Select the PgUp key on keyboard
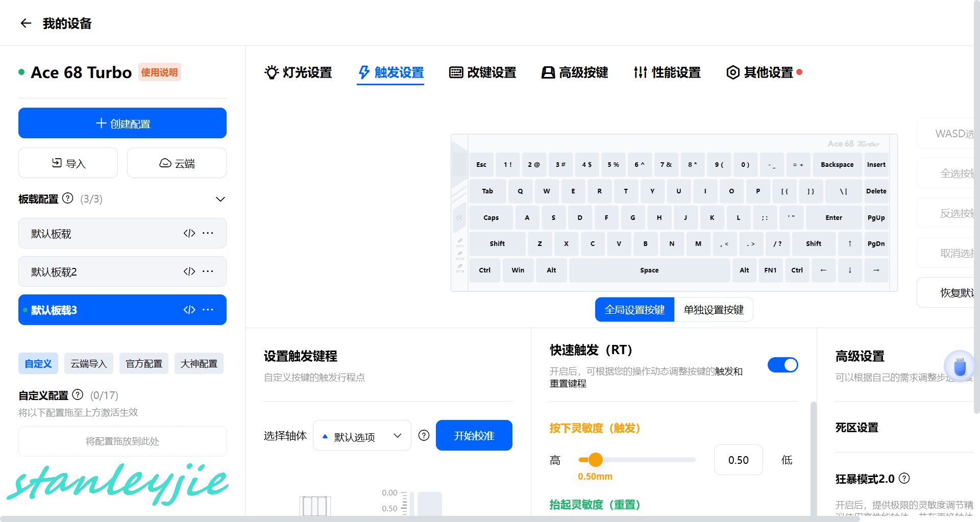This screenshot has height=522, width=980. [876, 218]
